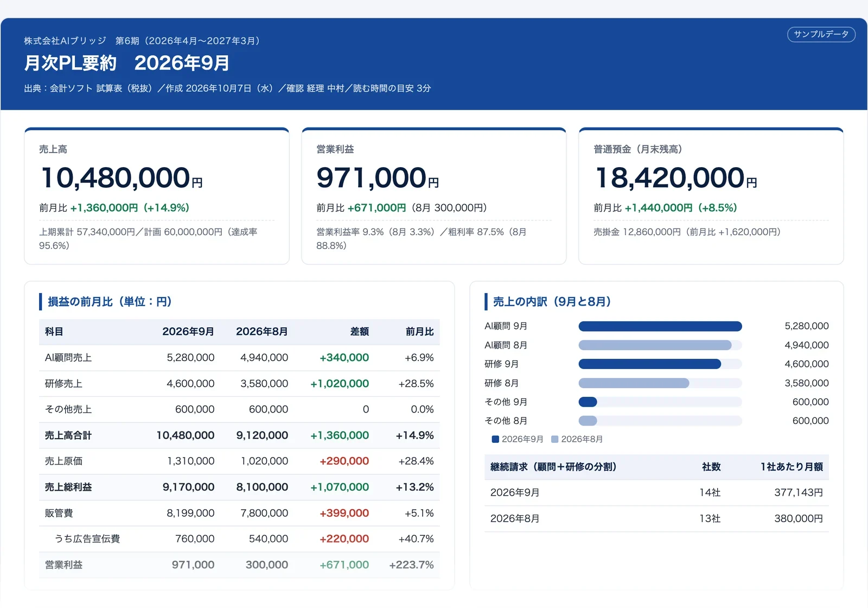Viewport: 868px width, 615px height.
Task: Click the 2026年8月 table column header
Action: [x=262, y=332]
